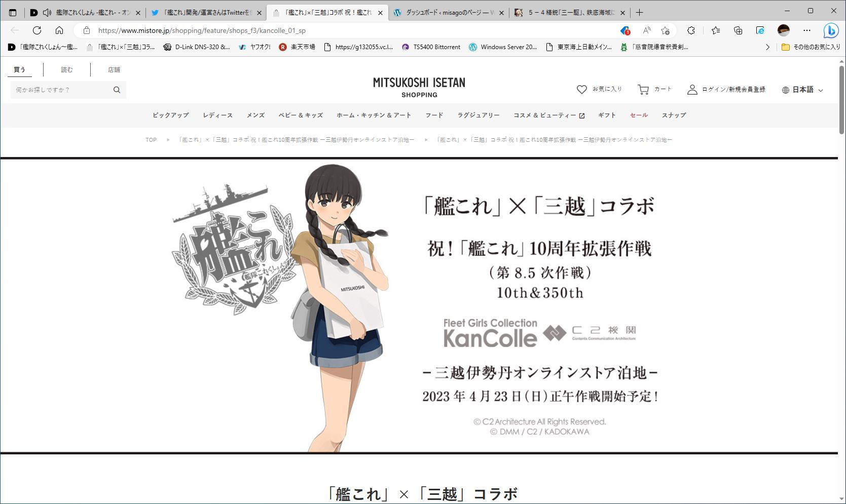Image resolution: width=846 pixels, height=504 pixels.
Task: Click the address bar URL
Action: [202, 30]
